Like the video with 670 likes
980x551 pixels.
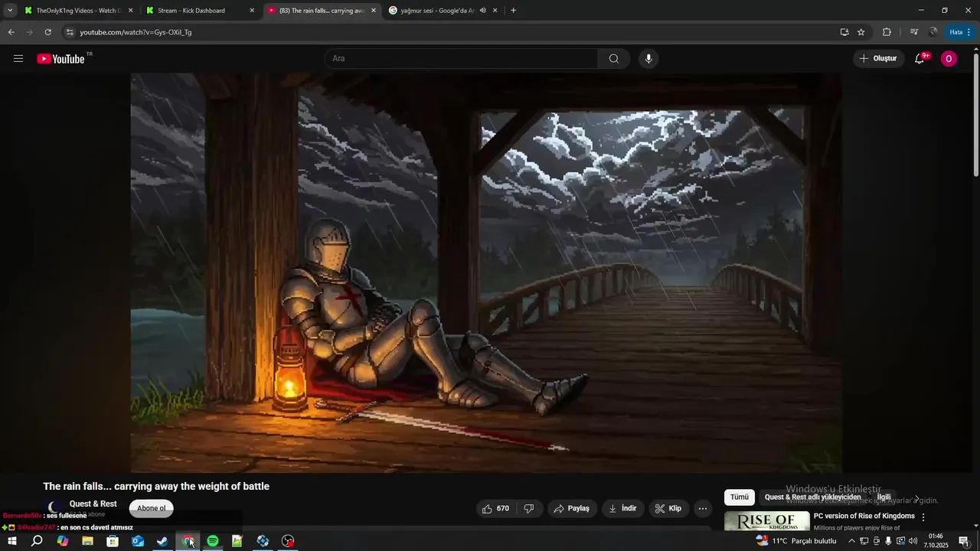point(495,508)
